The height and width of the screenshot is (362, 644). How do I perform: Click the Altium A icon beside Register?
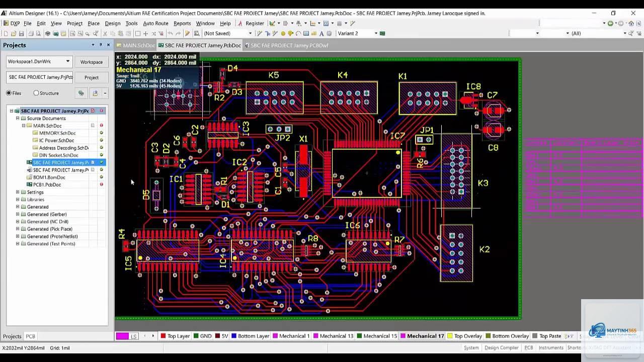tap(240, 23)
